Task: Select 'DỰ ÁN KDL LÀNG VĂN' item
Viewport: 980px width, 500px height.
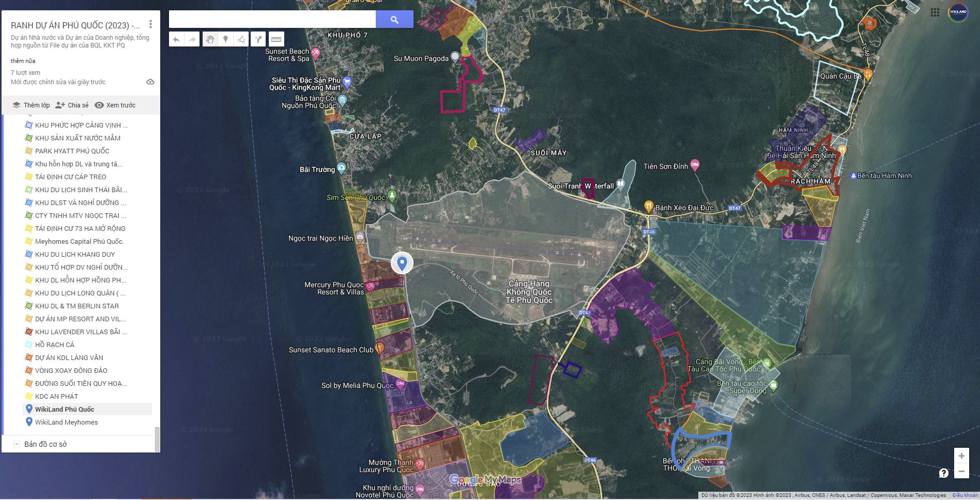Action: 69,357
